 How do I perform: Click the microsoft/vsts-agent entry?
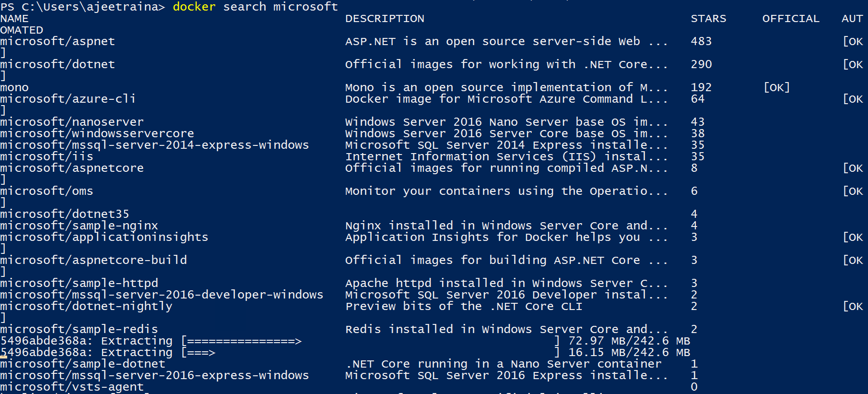coord(72,387)
